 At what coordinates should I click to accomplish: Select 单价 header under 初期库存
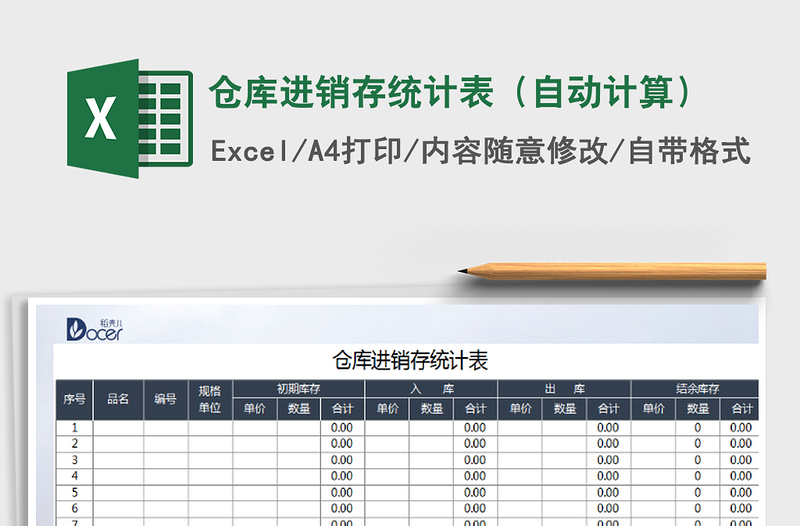(x=254, y=409)
